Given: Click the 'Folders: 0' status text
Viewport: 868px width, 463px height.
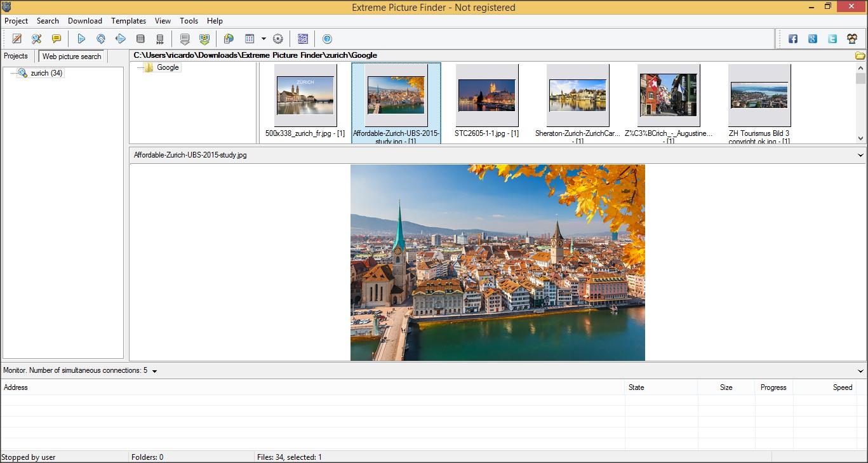Looking at the screenshot, I should click(147, 457).
